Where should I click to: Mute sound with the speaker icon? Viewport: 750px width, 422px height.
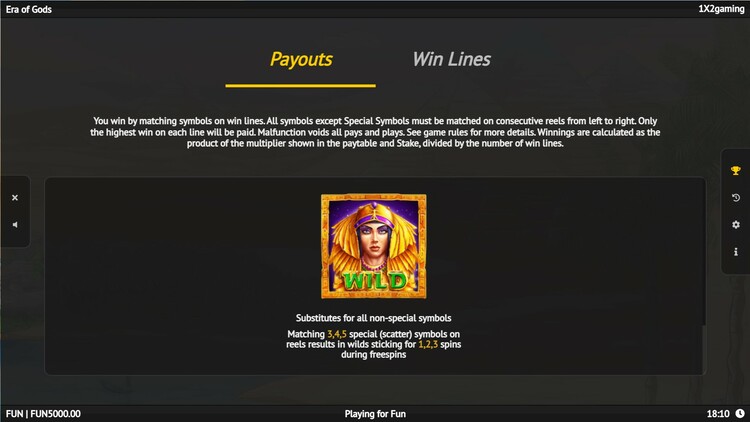[15, 224]
